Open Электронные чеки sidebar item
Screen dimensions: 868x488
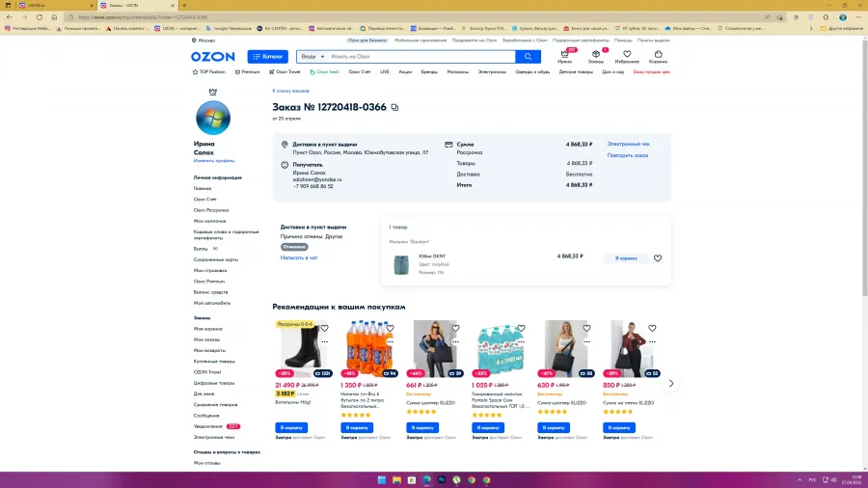tap(214, 437)
